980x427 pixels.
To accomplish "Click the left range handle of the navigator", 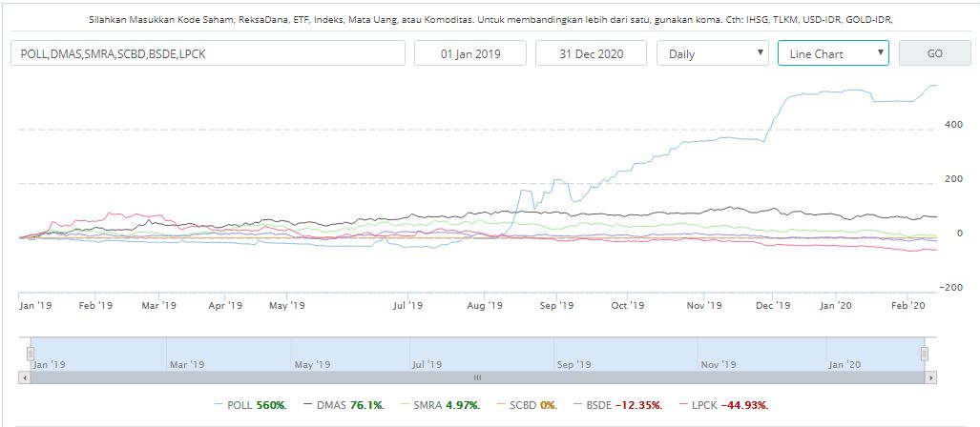I will 31,355.
